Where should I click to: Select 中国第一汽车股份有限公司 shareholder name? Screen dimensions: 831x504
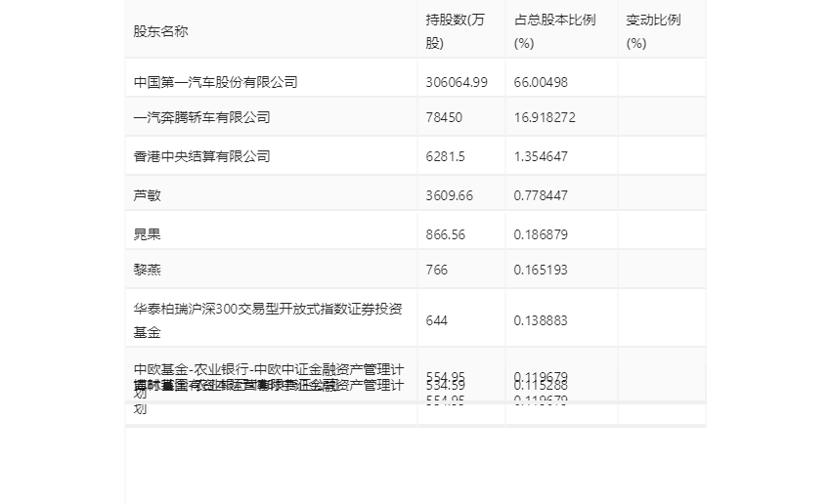(x=215, y=82)
